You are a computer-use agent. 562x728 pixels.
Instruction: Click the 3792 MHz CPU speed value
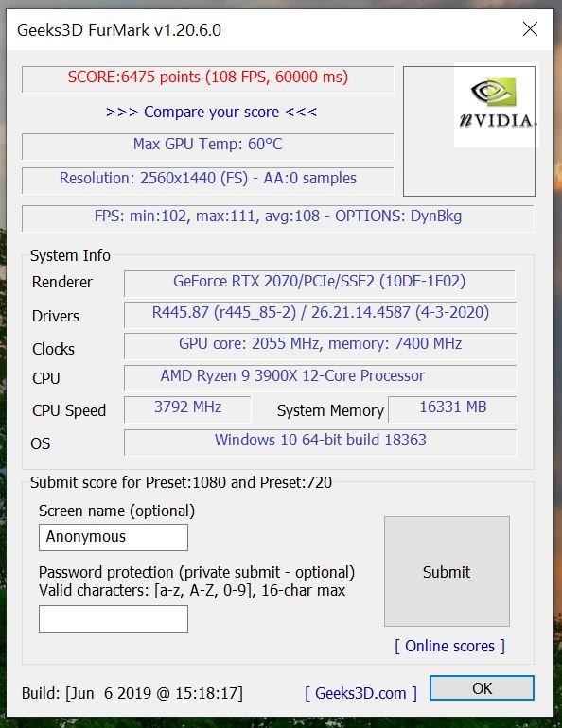pos(187,408)
